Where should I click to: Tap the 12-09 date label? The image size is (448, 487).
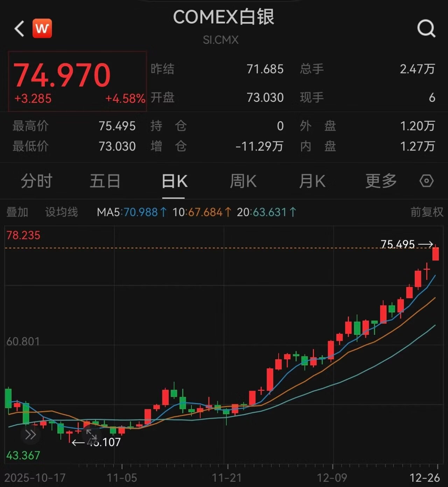pyautogui.click(x=332, y=478)
